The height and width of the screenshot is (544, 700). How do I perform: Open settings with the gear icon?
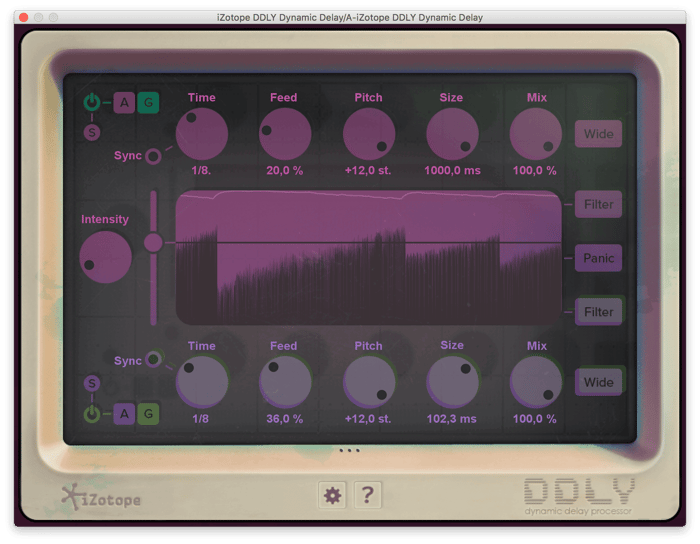click(x=332, y=495)
